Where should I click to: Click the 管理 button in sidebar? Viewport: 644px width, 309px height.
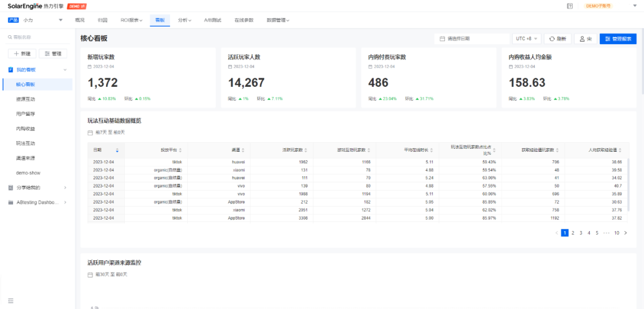point(53,54)
